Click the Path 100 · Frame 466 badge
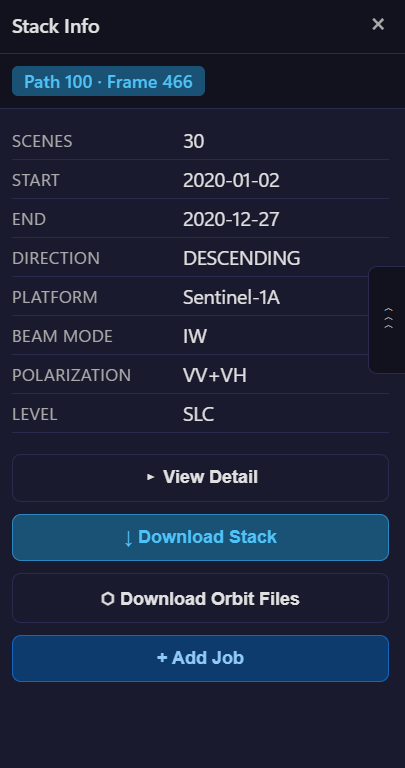The height and width of the screenshot is (768, 405). pos(108,81)
